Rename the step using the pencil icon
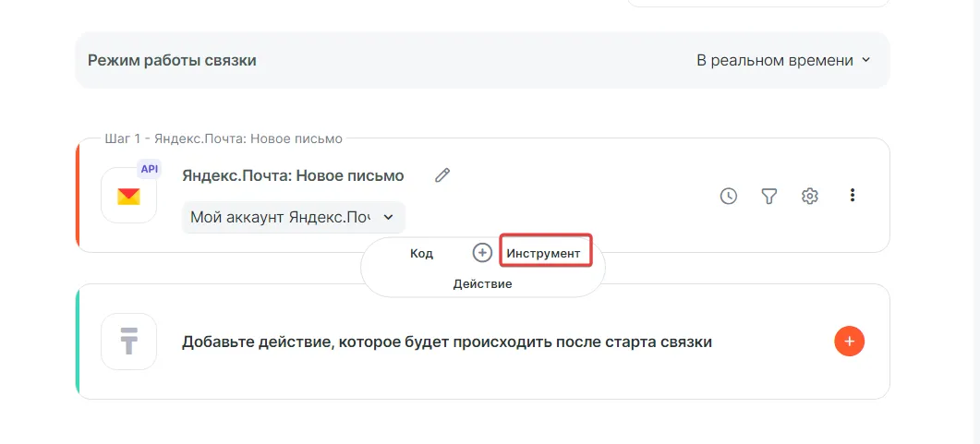 pyautogui.click(x=442, y=175)
